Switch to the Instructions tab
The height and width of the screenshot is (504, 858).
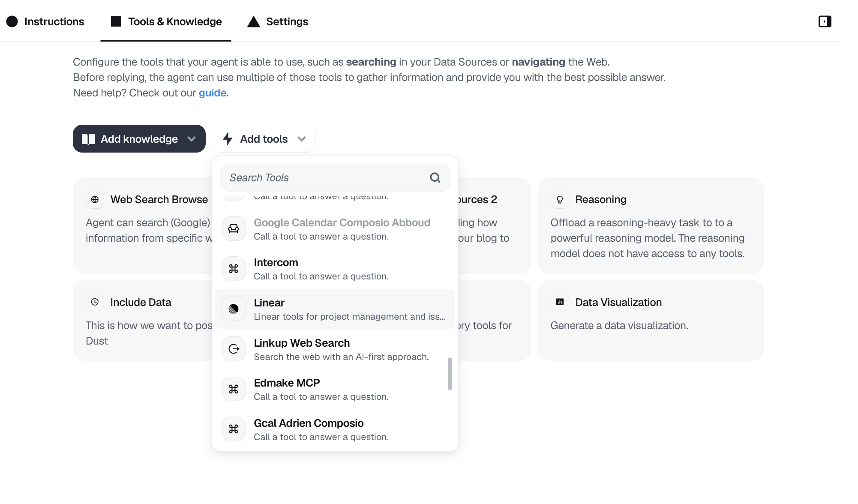45,21
